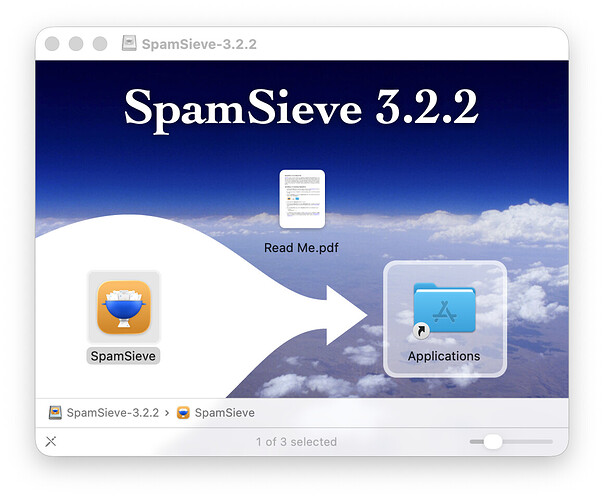Image resolution: width=604 pixels, height=500 pixels.
Task: Open the Read Me.pdf document thumbnail
Action: [302, 199]
